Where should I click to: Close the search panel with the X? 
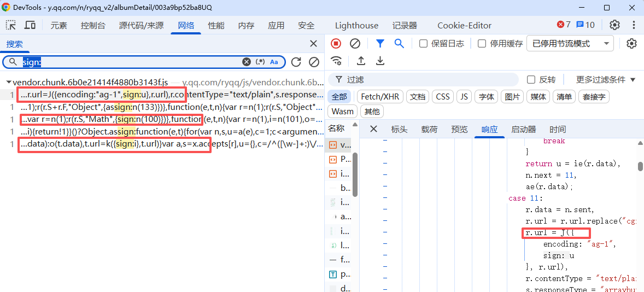313,44
